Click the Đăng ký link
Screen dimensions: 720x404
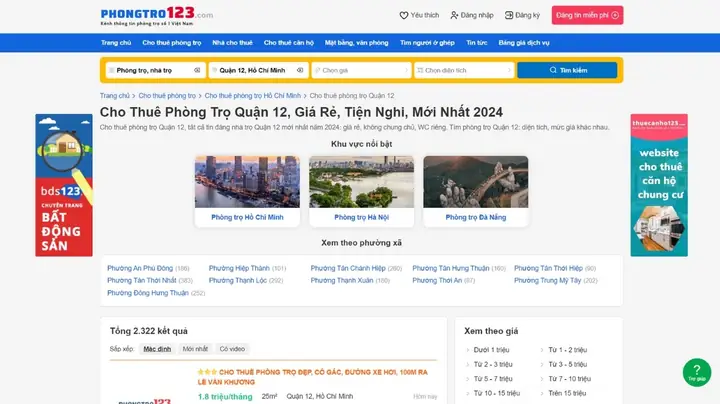tap(523, 15)
